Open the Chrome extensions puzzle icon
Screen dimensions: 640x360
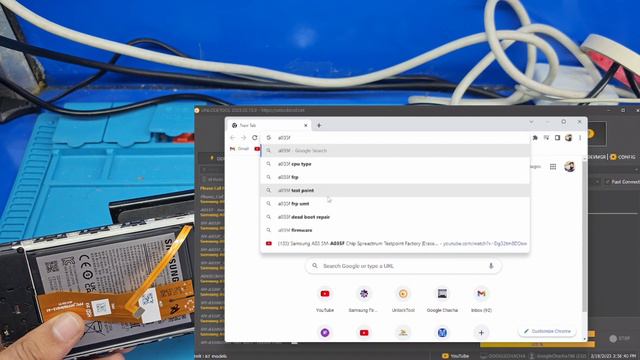(535, 138)
